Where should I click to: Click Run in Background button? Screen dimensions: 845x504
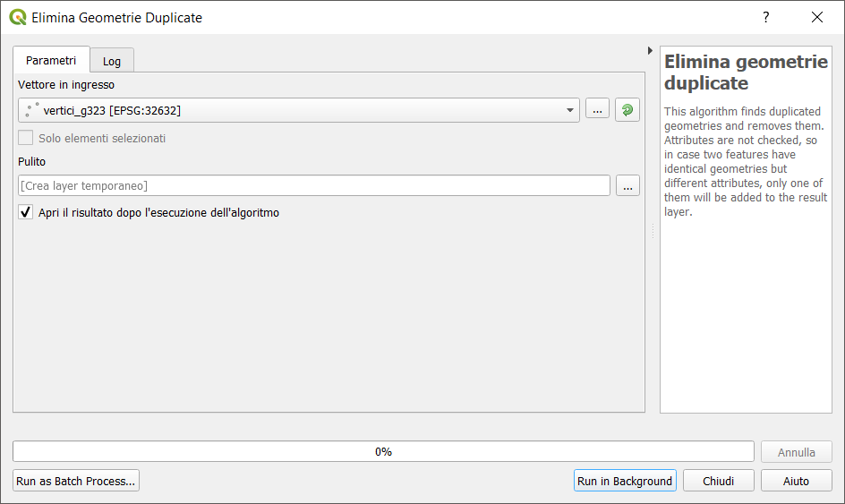pos(625,481)
